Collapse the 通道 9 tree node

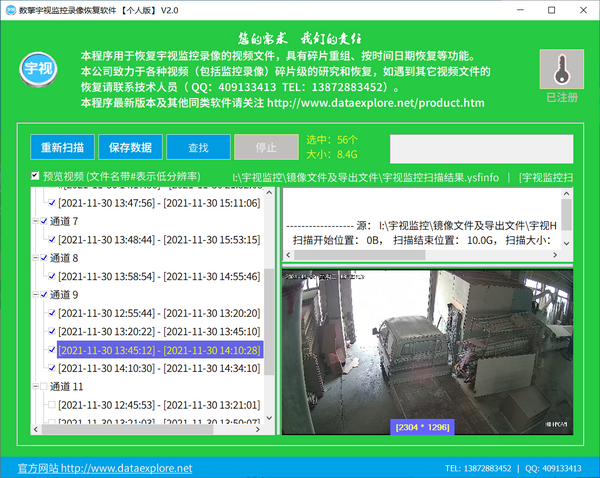pyautogui.click(x=33, y=295)
